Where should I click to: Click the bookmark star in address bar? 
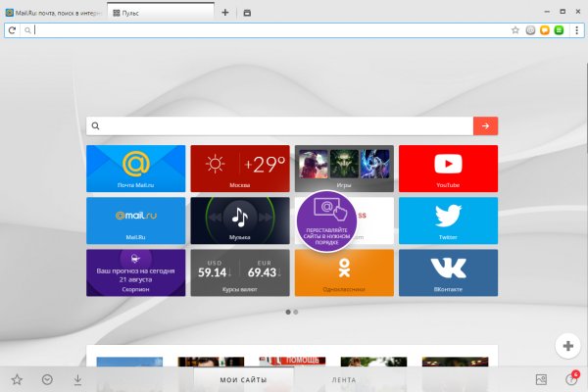tap(515, 30)
